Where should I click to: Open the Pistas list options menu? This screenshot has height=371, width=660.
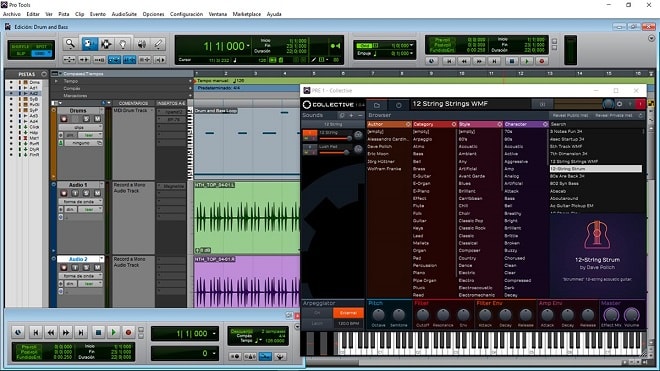point(44,74)
